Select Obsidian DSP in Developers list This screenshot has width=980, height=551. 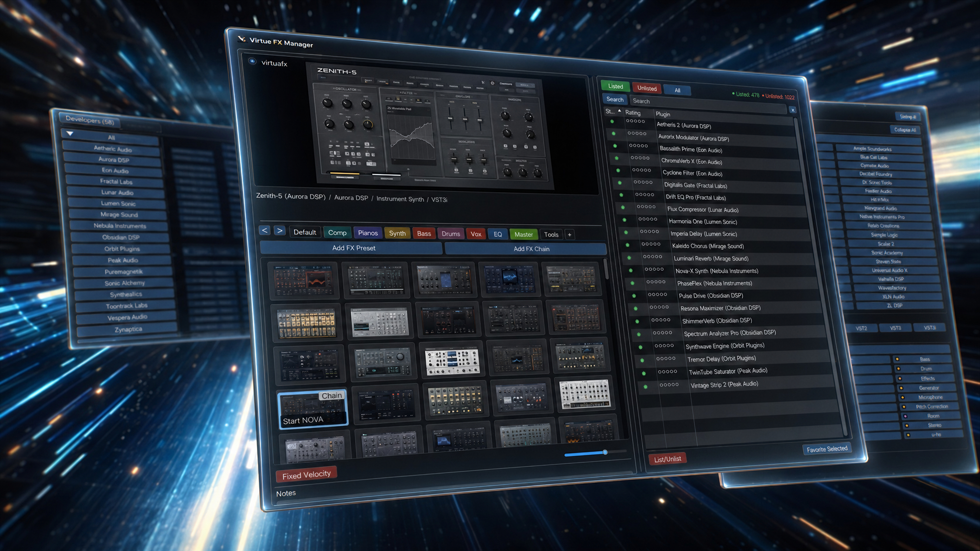[x=121, y=237]
